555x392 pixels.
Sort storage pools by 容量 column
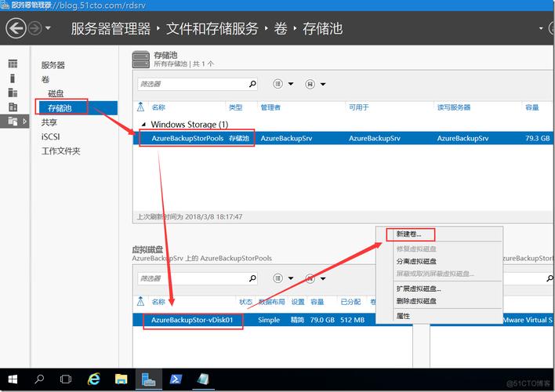click(532, 107)
